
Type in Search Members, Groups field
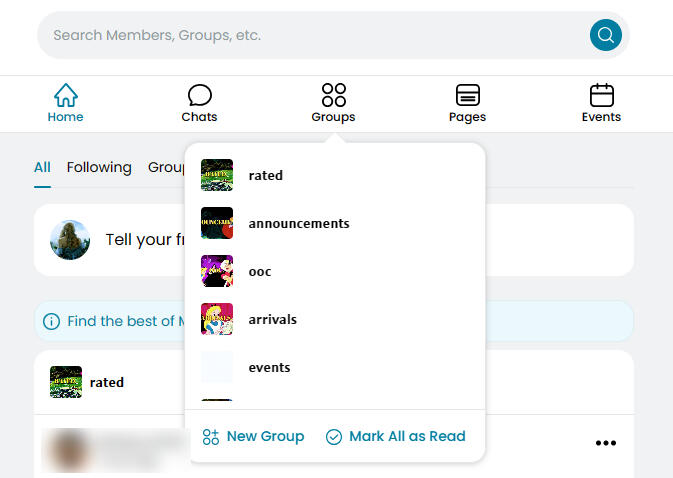pos(310,36)
